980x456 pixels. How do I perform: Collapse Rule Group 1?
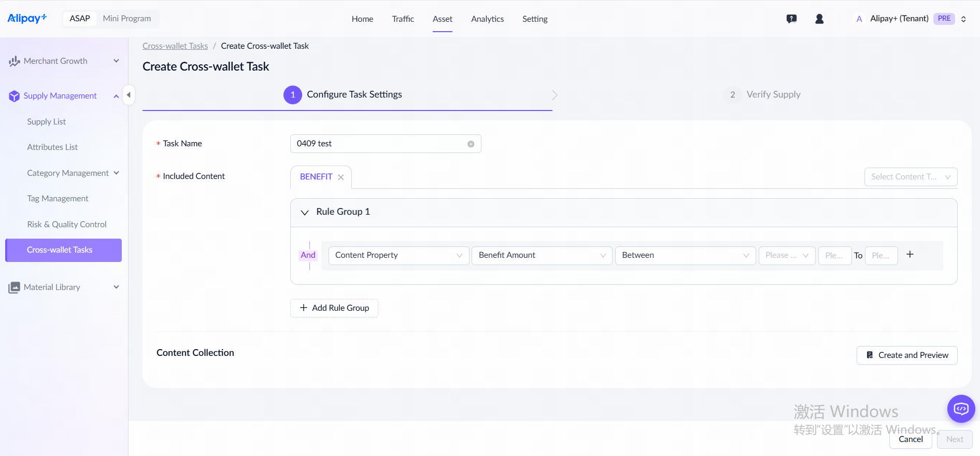click(x=305, y=212)
